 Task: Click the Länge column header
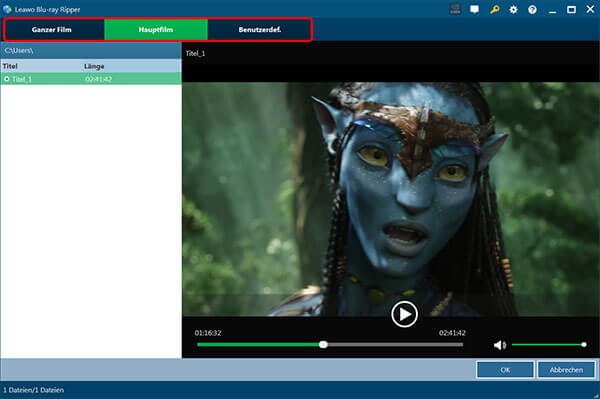click(x=94, y=66)
